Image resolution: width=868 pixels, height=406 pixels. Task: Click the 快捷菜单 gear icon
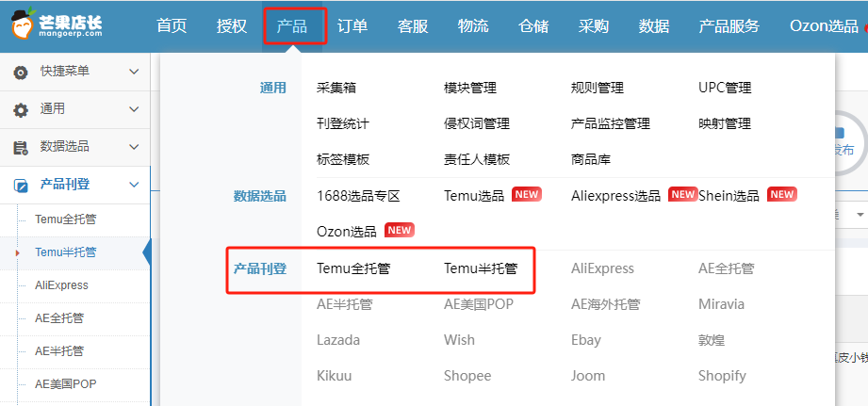(21, 72)
